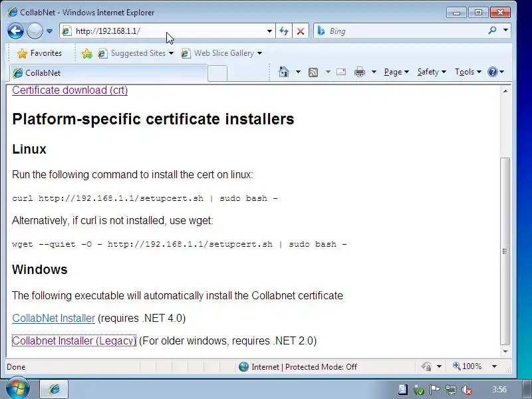Viewport: 532px width, 399px height.
Task: Add page to Favorites bar icon
Action: coord(87,53)
